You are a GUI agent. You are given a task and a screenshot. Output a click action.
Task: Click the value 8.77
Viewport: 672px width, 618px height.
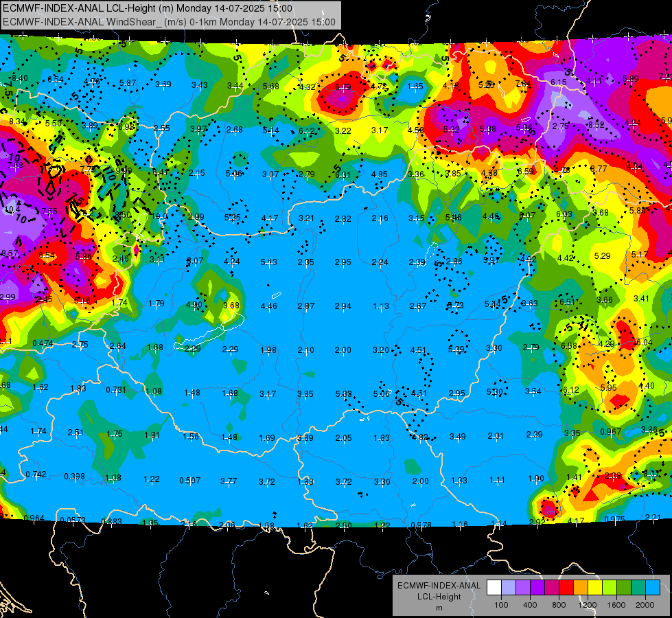click(x=599, y=168)
